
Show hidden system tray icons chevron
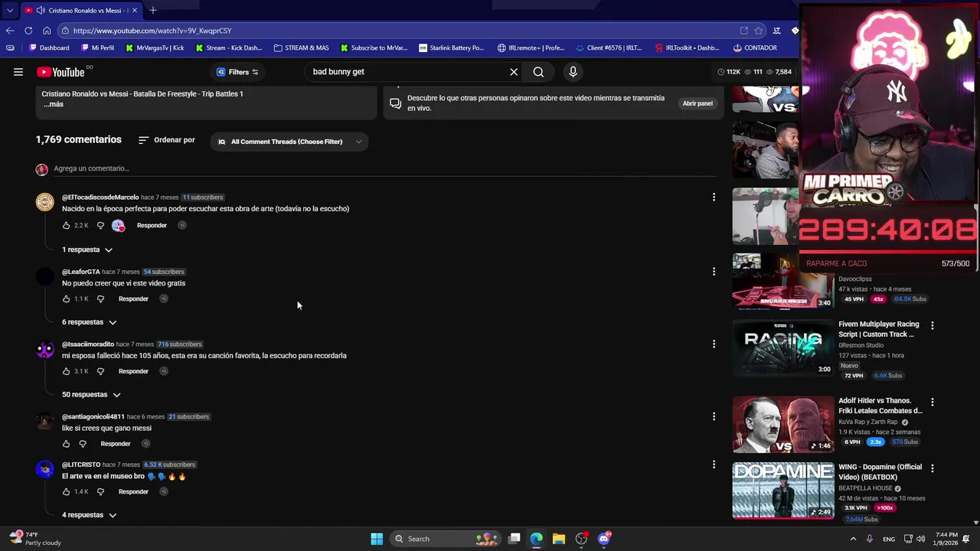click(x=853, y=539)
